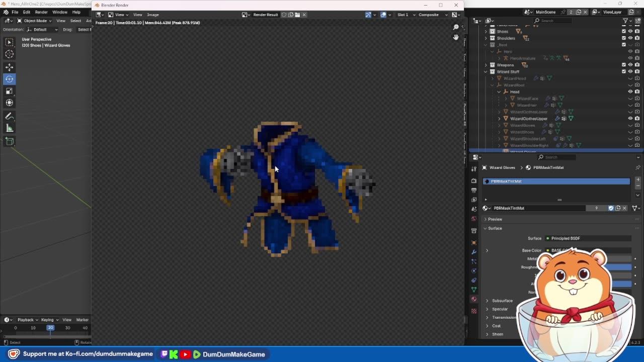Open Image menu in Blender Render window
644x362 pixels.
(153, 15)
